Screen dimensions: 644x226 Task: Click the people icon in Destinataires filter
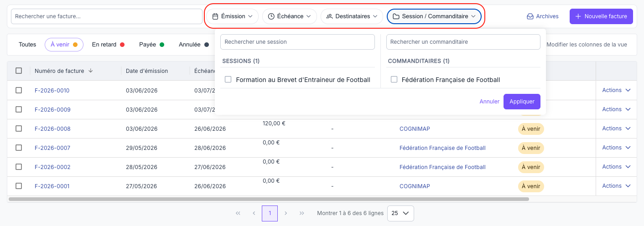pos(330,16)
